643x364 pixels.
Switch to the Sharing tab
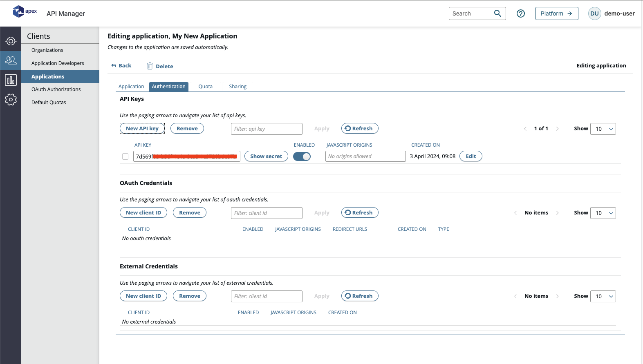[x=237, y=87]
